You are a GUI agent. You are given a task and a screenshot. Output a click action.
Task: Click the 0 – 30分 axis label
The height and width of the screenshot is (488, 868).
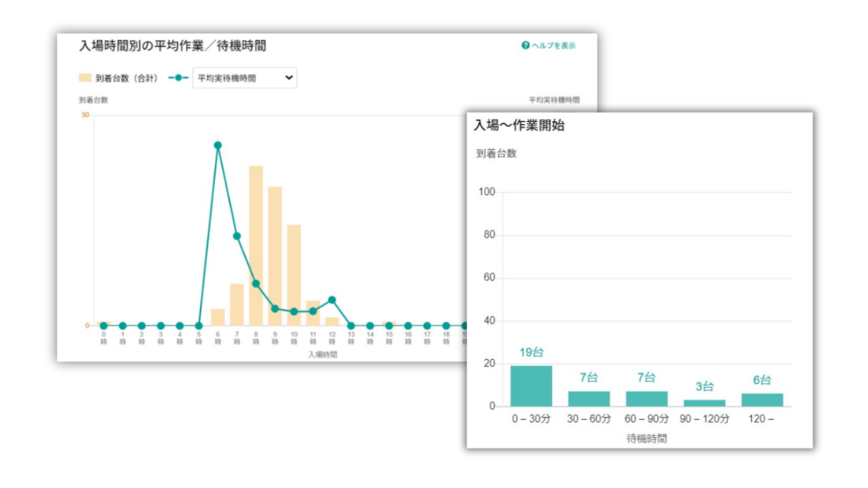(x=531, y=419)
